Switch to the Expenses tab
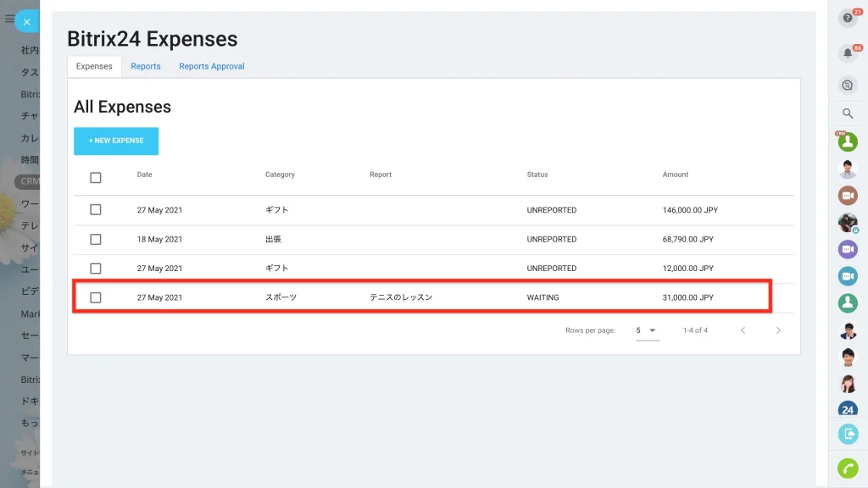 click(94, 66)
